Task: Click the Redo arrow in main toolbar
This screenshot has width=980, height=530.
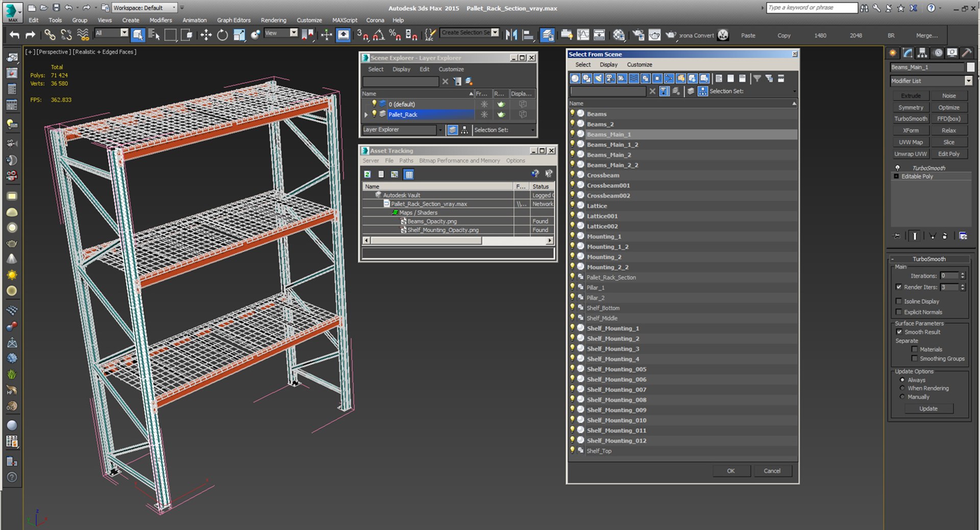Action: tap(30, 35)
